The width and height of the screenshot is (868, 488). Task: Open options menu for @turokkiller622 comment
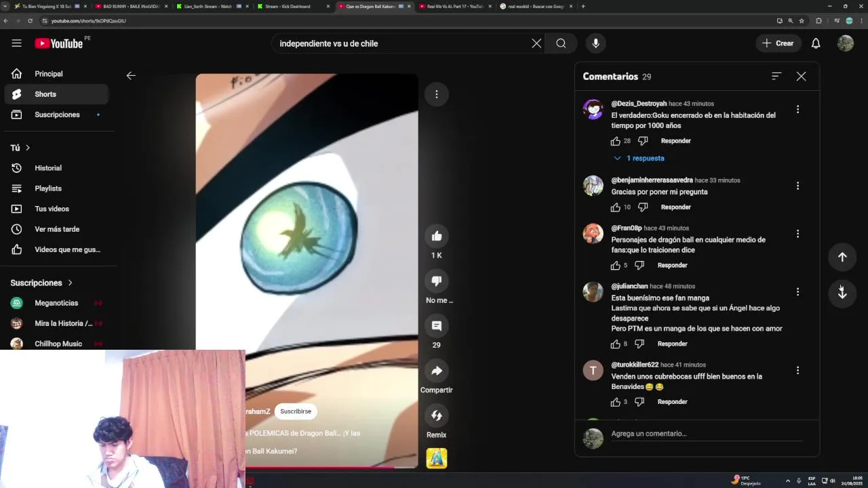797,370
